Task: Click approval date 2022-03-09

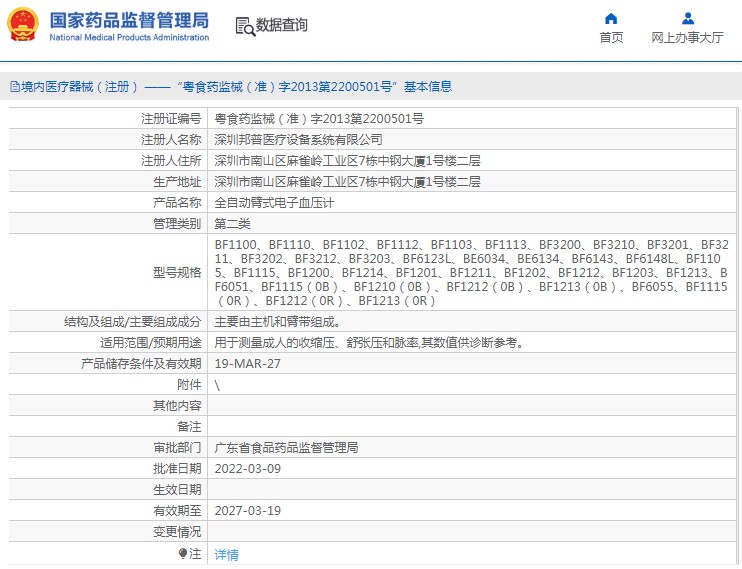Action: [247, 469]
